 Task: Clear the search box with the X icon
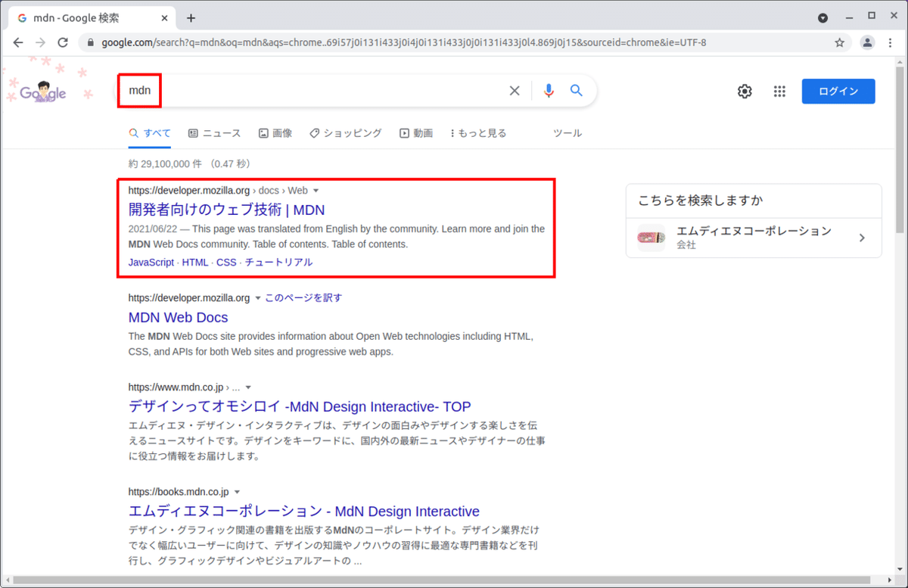[515, 90]
